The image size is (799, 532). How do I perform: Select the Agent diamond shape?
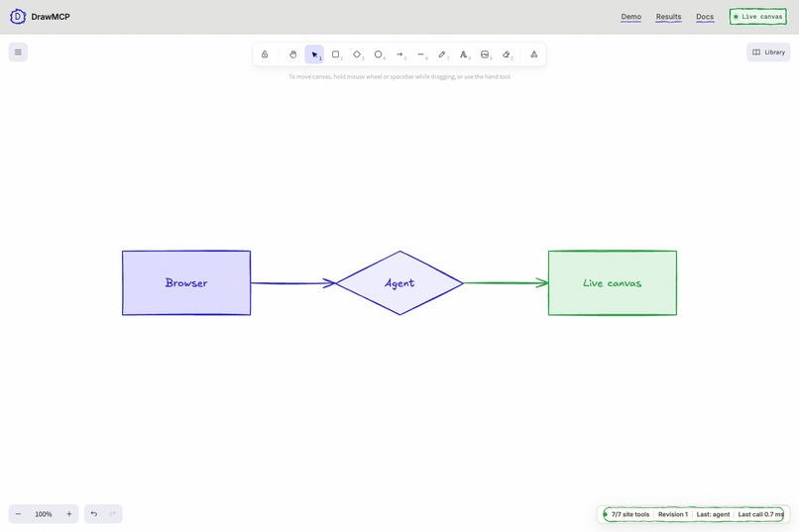pyautogui.click(x=399, y=283)
